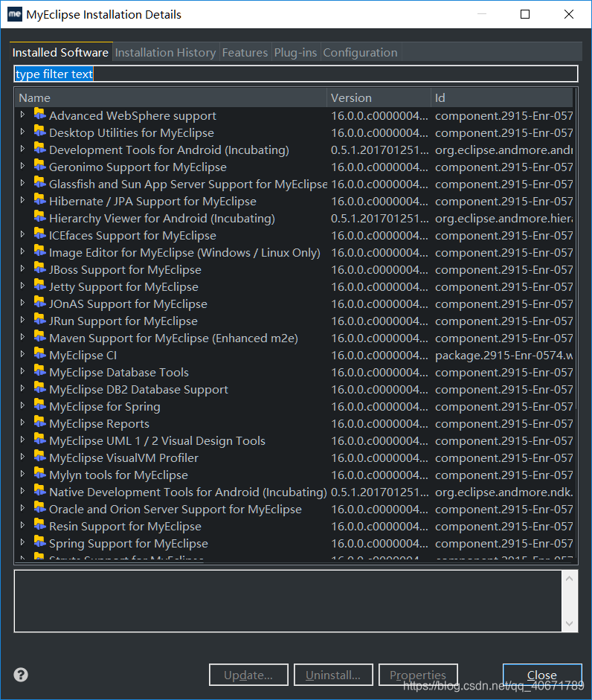
Task: Click the Update... button
Action: pyautogui.click(x=248, y=675)
